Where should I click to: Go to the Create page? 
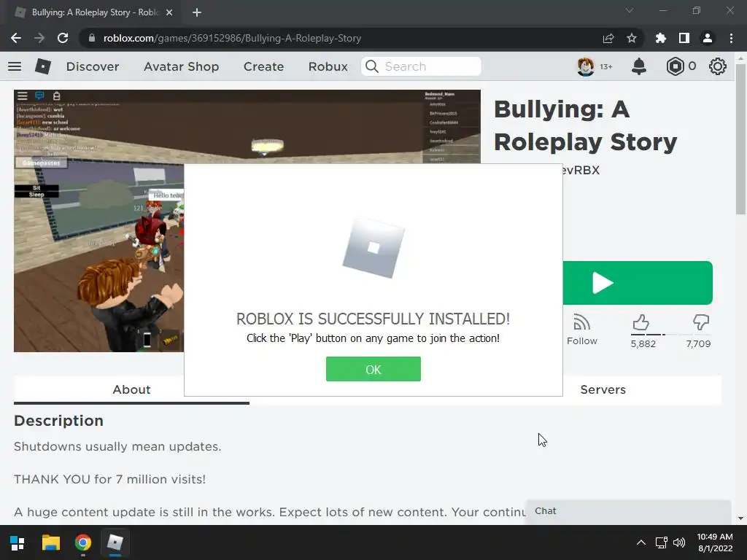(263, 66)
